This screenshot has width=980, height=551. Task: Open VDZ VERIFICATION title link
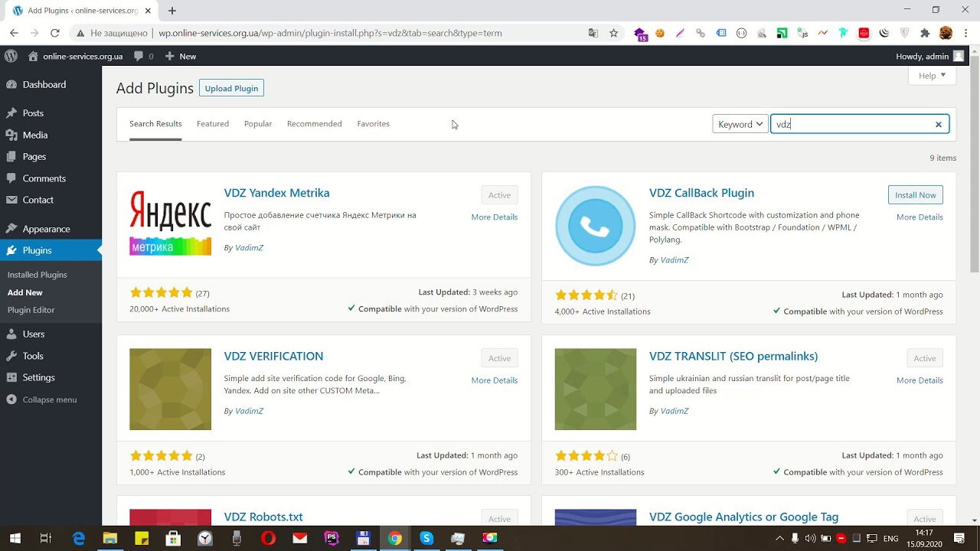(273, 357)
